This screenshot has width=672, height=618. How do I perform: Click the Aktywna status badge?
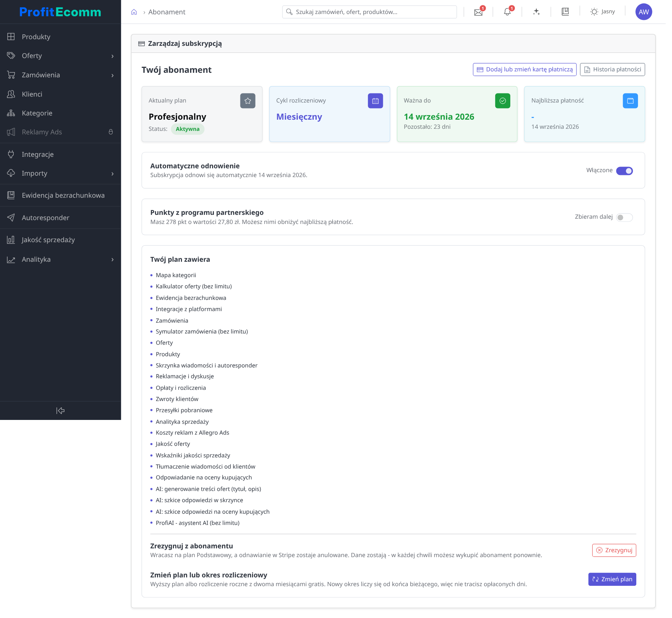188,129
